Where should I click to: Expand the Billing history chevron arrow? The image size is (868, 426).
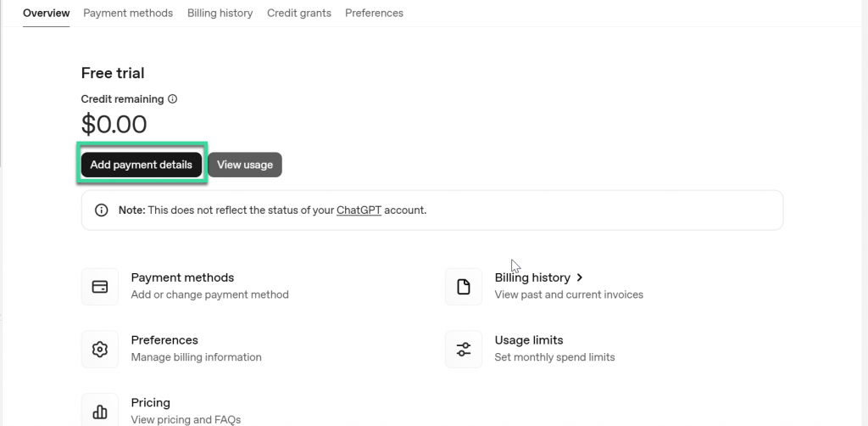pos(580,277)
